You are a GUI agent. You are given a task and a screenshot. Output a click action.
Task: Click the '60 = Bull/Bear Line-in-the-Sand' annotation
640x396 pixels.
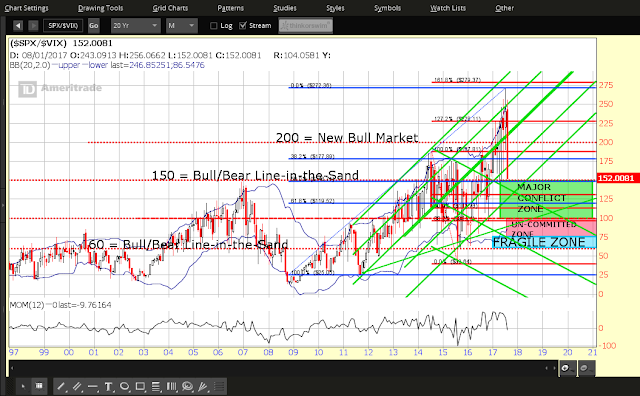[188, 245]
